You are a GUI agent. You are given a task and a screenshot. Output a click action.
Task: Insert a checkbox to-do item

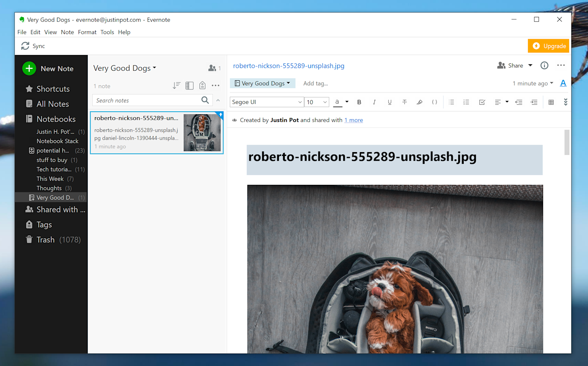pos(482,102)
